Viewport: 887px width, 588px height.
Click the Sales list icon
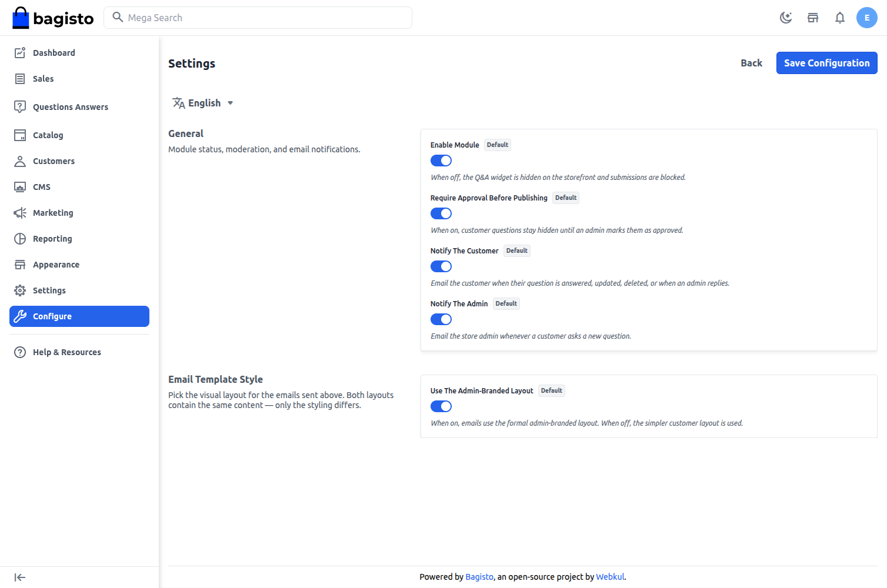coord(20,79)
